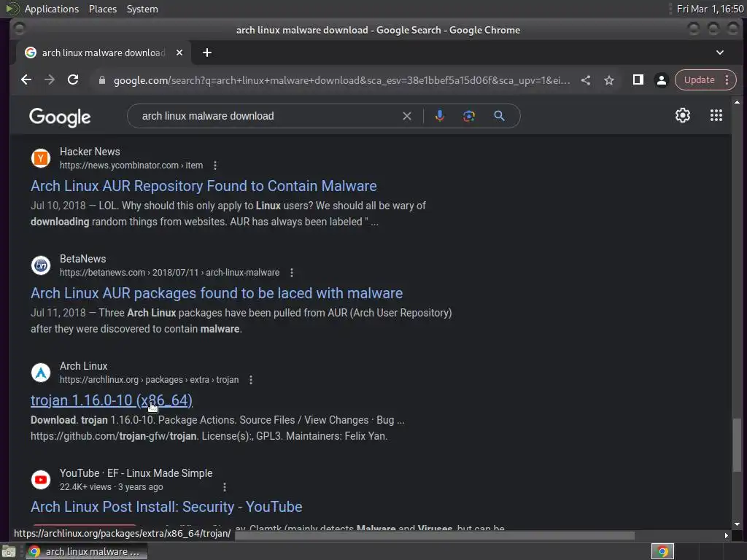Submit search with magnifier icon

point(499,116)
